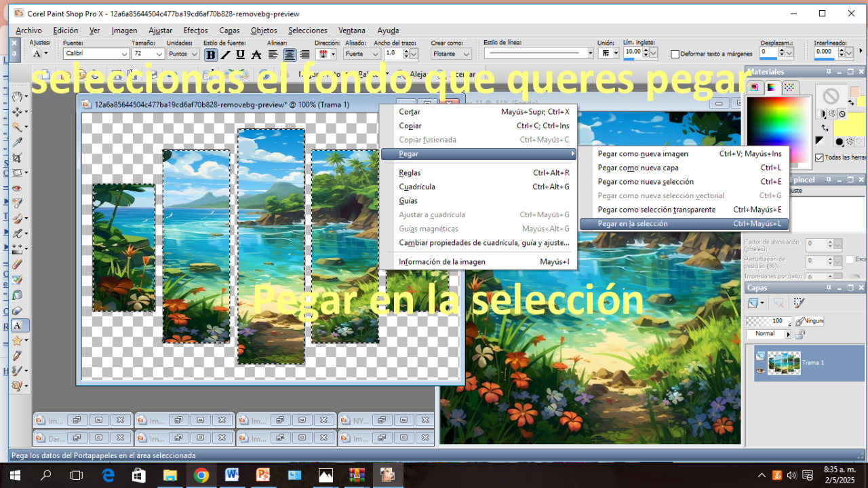This screenshot has width=868, height=488.
Task: Toggle bold font style
Action: click(211, 54)
